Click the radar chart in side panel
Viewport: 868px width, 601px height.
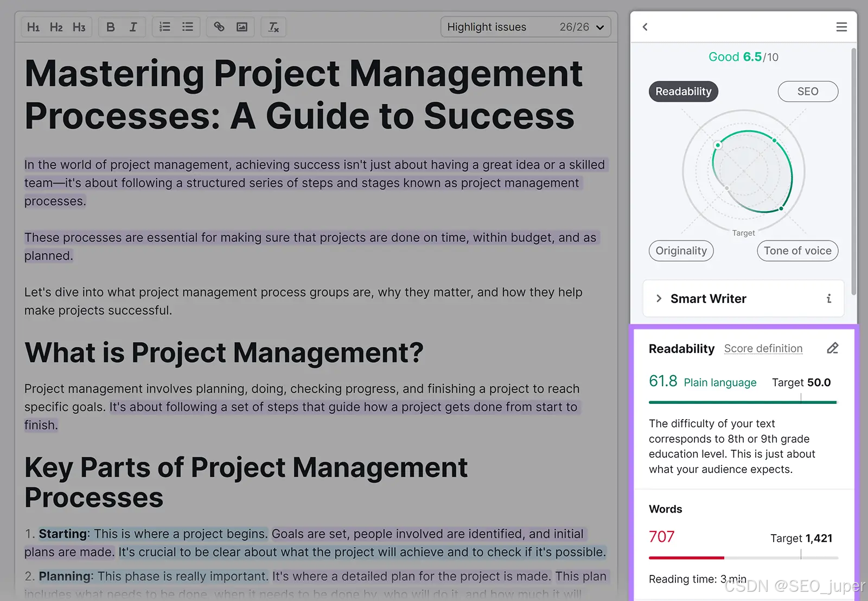(744, 172)
